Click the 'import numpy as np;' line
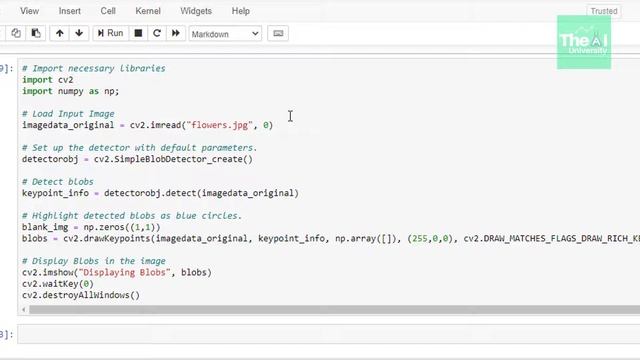Viewport: 640px width, 360px height. (71, 91)
